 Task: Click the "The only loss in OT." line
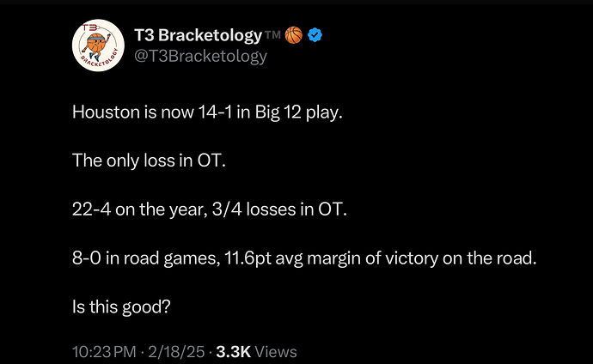click(x=149, y=161)
